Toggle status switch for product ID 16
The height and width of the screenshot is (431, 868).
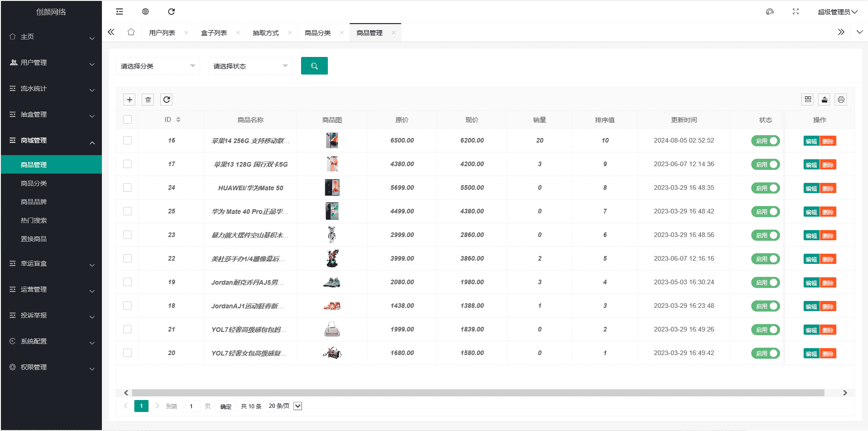765,141
